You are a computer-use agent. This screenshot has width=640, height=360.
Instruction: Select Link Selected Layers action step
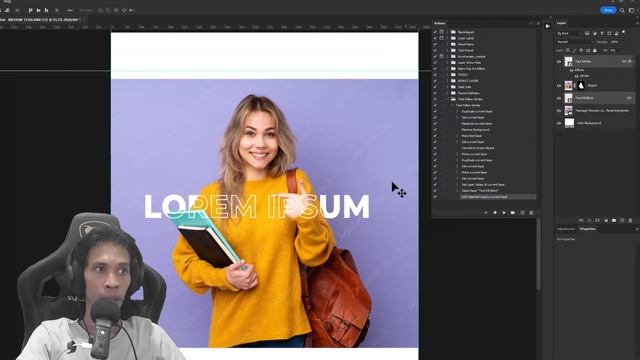pos(498,197)
